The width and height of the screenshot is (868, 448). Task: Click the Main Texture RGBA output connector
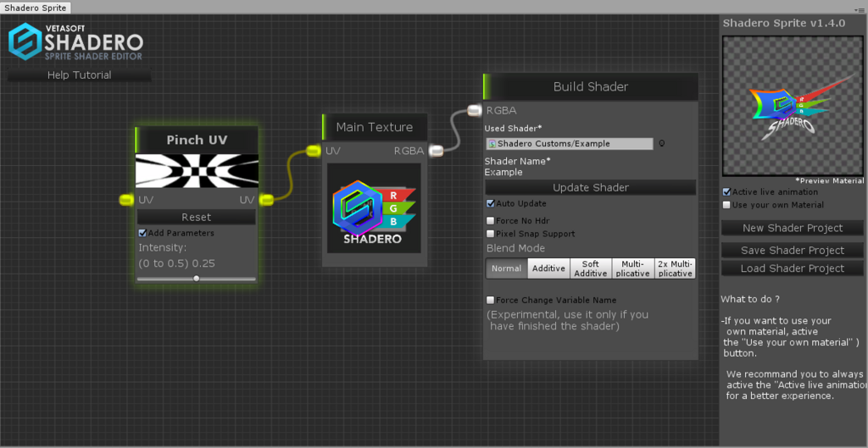(437, 151)
